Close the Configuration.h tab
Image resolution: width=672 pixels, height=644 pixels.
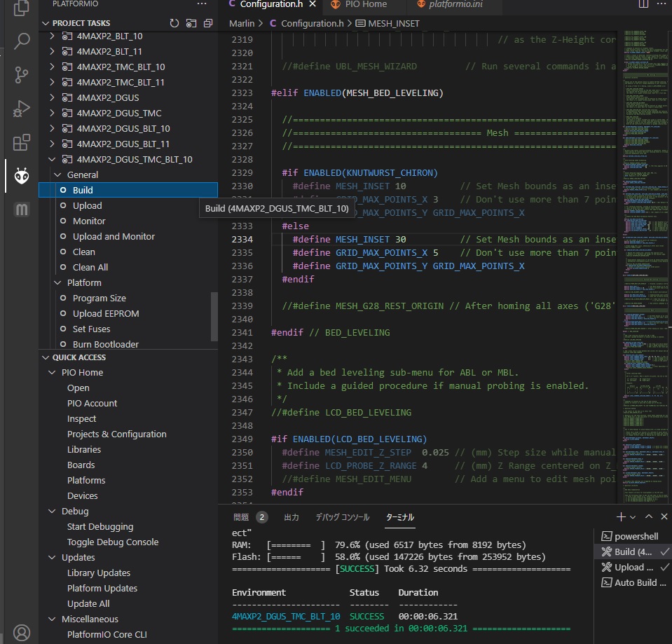(x=313, y=4)
